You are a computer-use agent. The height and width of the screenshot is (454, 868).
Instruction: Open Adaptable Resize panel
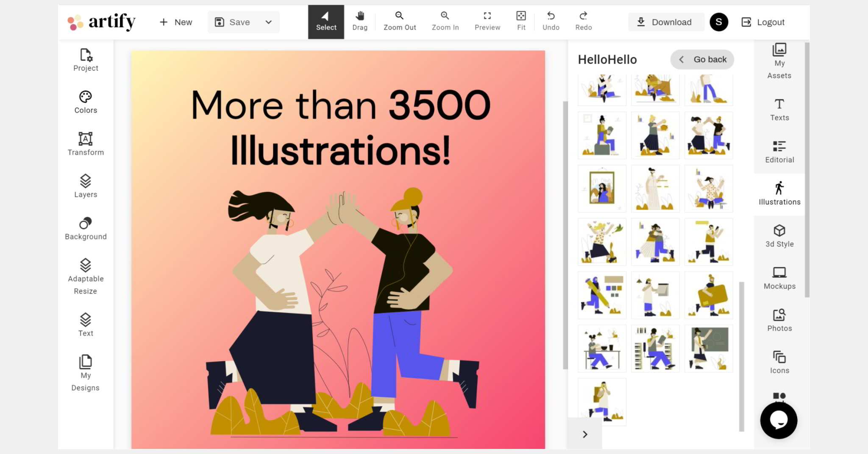pyautogui.click(x=86, y=277)
